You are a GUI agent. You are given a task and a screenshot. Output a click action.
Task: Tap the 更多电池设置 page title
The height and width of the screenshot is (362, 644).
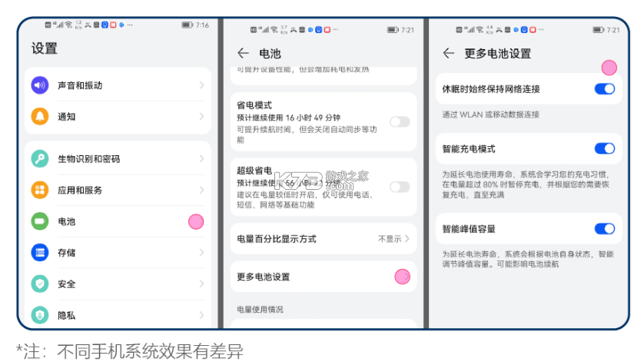pos(498,54)
